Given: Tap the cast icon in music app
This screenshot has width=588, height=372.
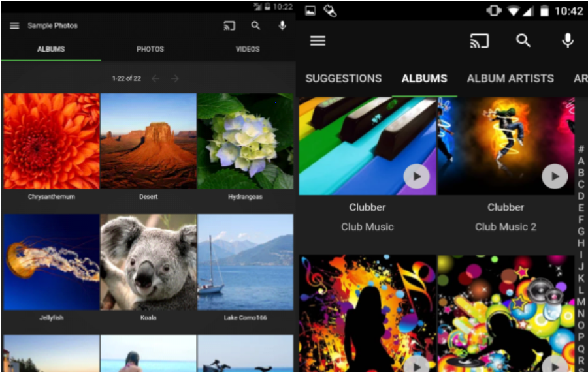Looking at the screenshot, I should coord(479,40).
